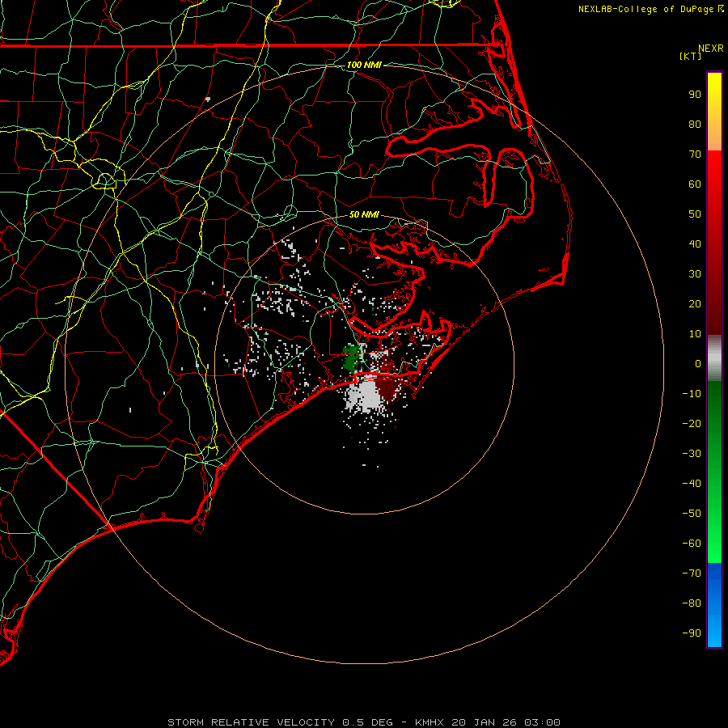The height and width of the screenshot is (728, 728).
Task: Click the 100 NMI range ring label
Action: [364, 65]
